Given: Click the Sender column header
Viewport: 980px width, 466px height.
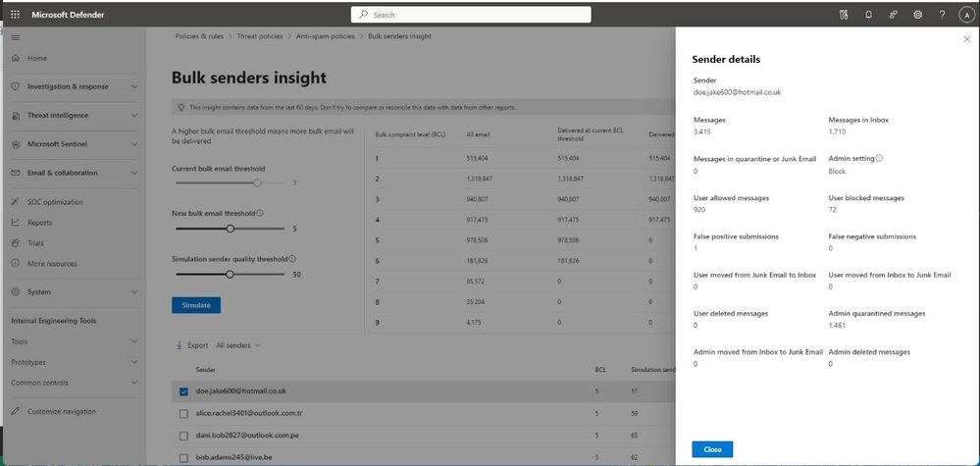Looking at the screenshot, I should 206,370.
